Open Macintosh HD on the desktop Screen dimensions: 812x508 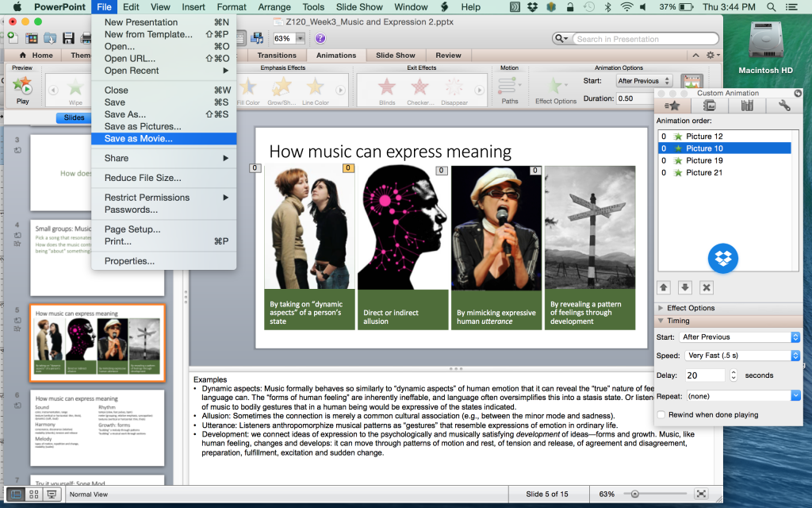(x=765, y=48)
